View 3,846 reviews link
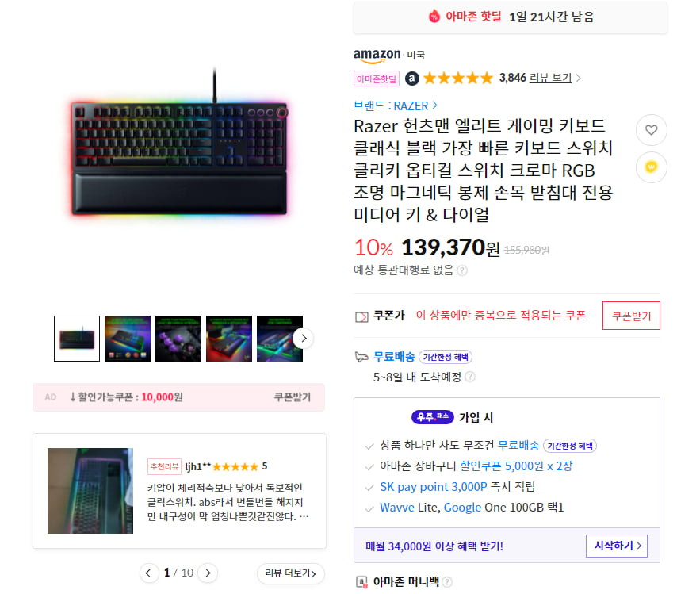 540,79
